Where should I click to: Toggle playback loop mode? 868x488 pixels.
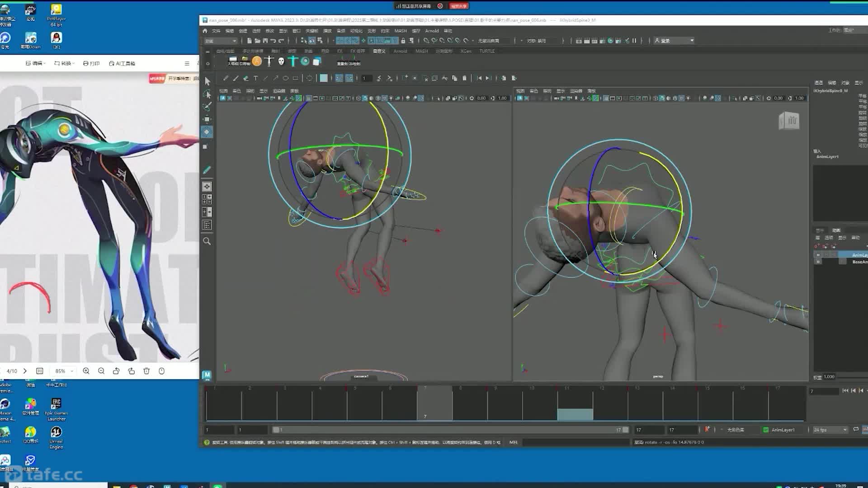coord(856,429)
